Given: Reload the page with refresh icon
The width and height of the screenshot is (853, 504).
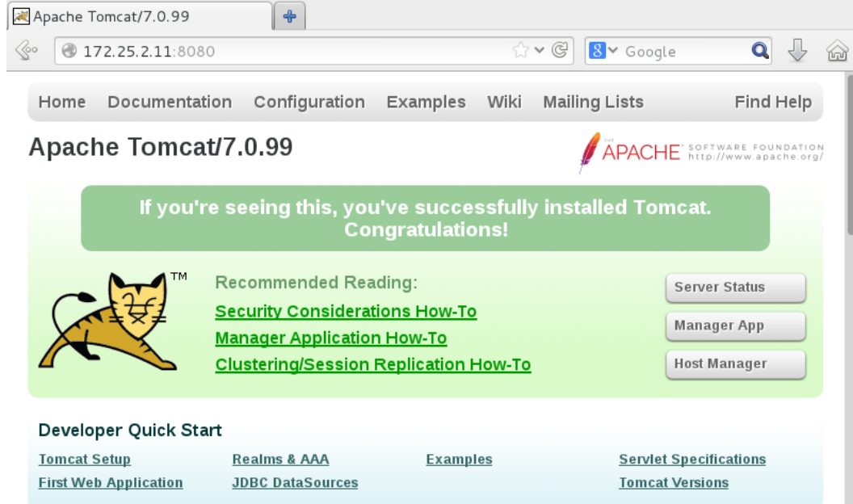Looking at the screenshot, I should (x=560, y=51).
